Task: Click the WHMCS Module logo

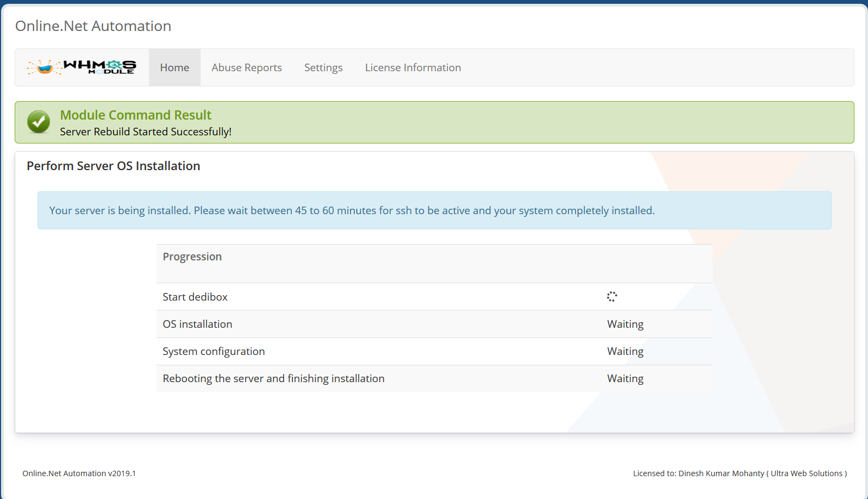Action: 82,67
